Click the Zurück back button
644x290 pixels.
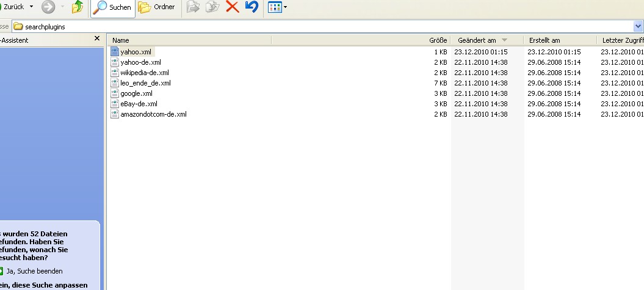point(12,7)
